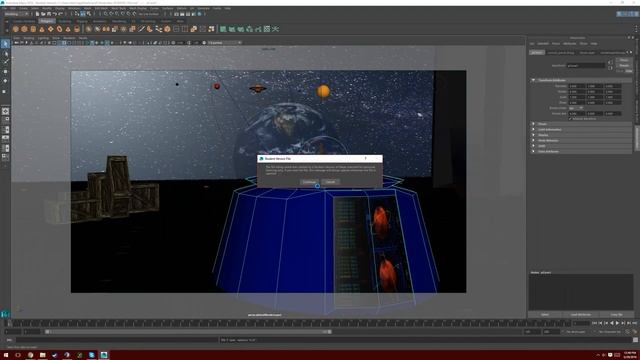Create a polygon cone from the shelf
Image resolution: width=640 pixels, height=360 pixels.
[42, 29]
